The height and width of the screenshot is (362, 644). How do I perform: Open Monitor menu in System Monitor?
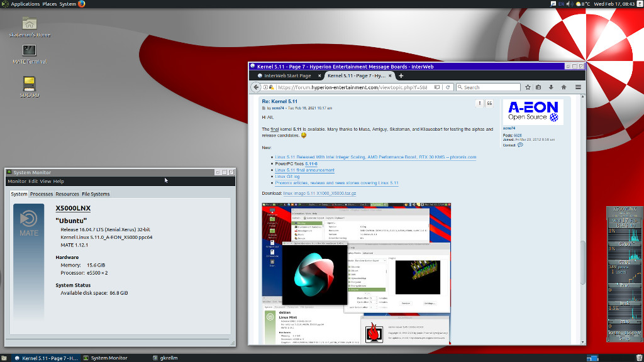17,181
